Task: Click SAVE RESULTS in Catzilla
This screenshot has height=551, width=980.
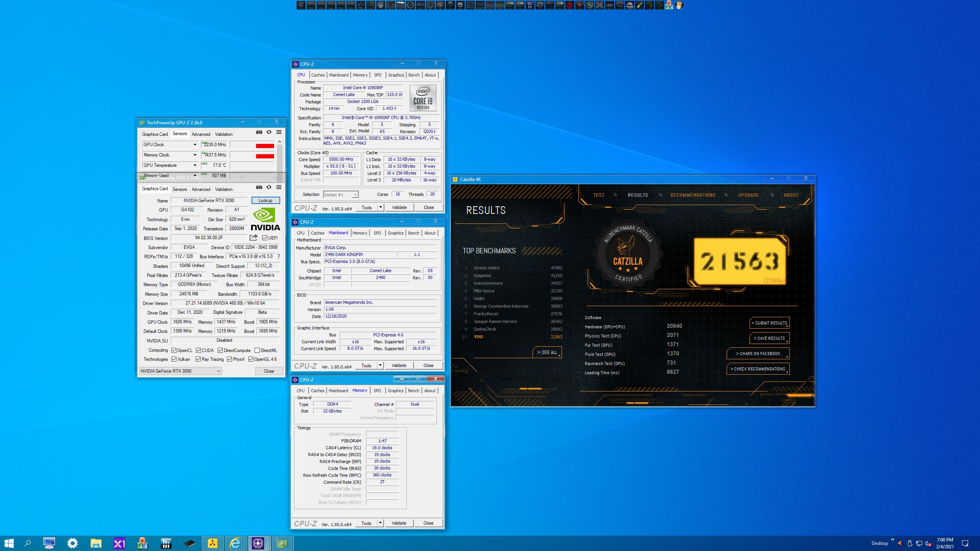Action: click(x=769, y=338)
